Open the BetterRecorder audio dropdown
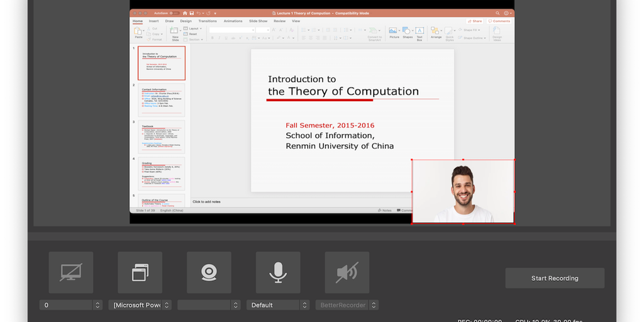This screenshot has width=644, height=322. pyautogui.click(x=347, y=305)
